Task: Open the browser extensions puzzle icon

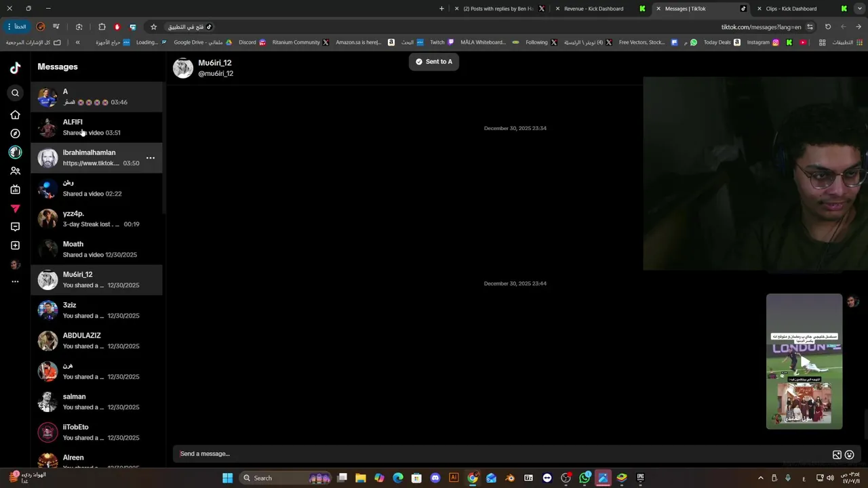Action: (x=102, y=27)
